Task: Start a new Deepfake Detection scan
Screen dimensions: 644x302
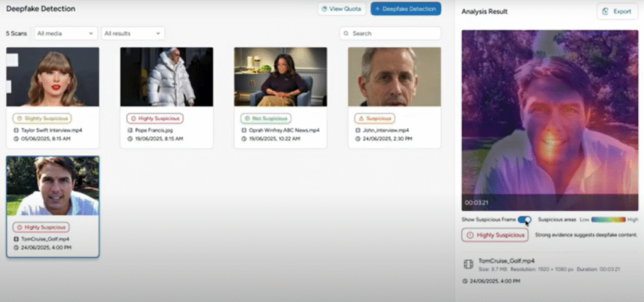Action: pyautogui.click(x=406, y=9)
